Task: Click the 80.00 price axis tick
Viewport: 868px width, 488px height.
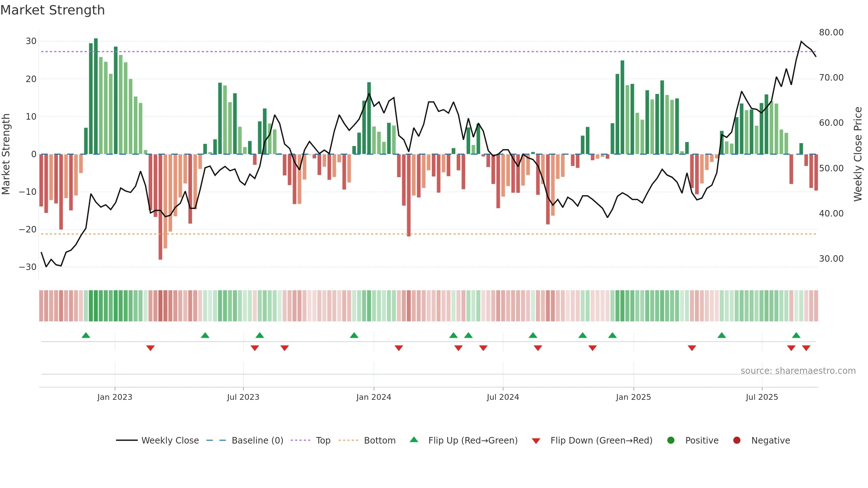Action: click(x=831, y=33)
